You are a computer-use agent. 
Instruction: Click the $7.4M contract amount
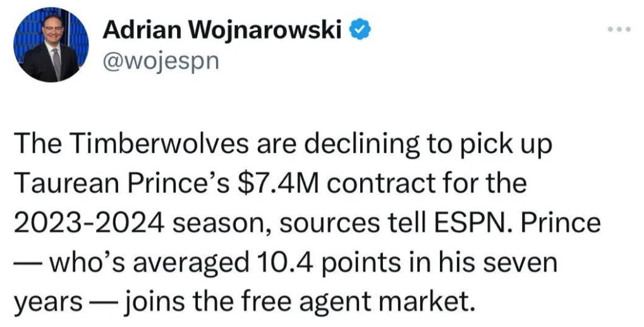pos(277,184)
